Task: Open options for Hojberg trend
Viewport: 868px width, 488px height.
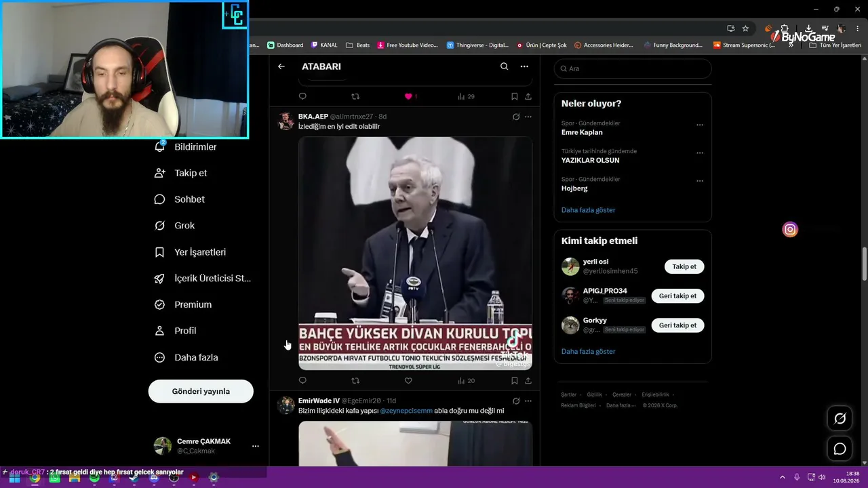Action: (700, 181)
